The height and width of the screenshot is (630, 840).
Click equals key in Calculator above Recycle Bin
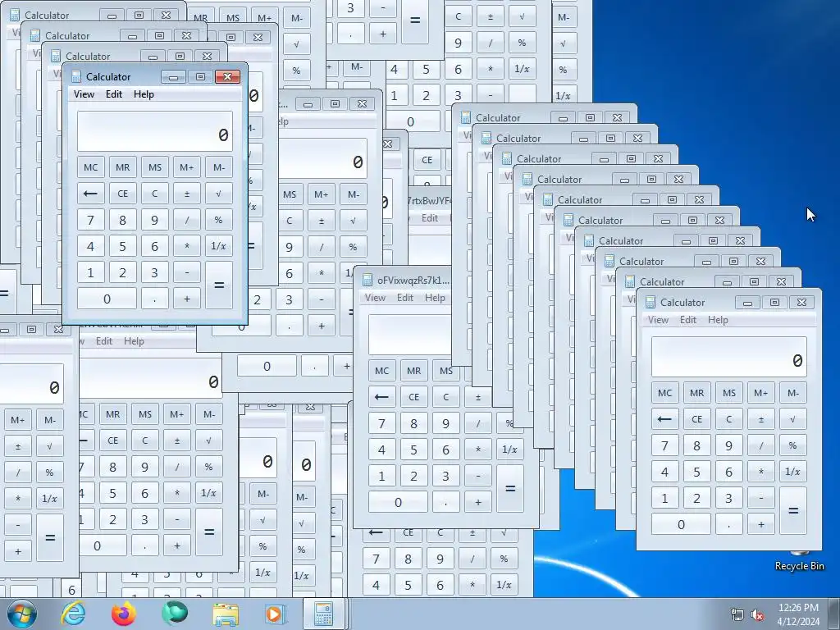793,510
